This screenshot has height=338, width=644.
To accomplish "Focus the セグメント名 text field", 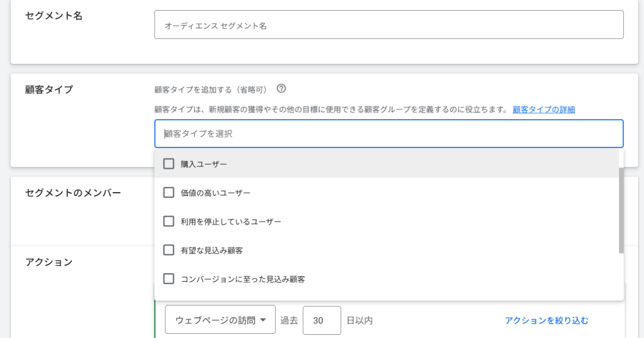I will pyautogui.click(x=389, y=25).
